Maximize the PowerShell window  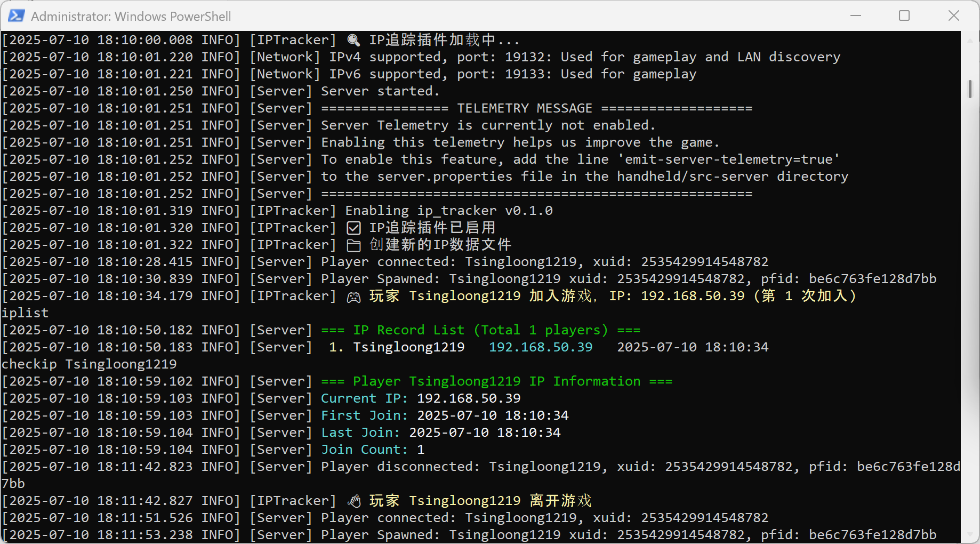(904, 16)
